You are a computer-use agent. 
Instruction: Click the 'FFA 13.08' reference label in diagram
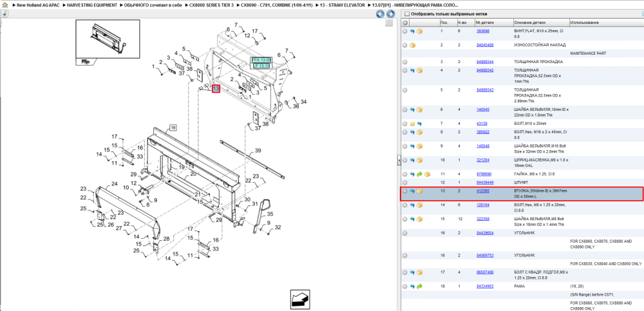tap(261, 60)
